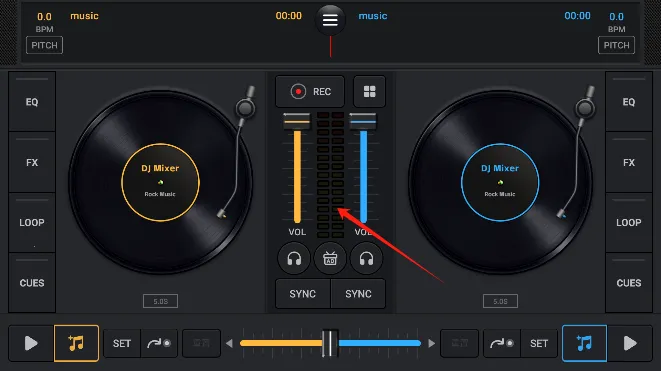Click left deck jump-to-cue arrow icon
Screen dimensions: 661x371
click(159, 343)
